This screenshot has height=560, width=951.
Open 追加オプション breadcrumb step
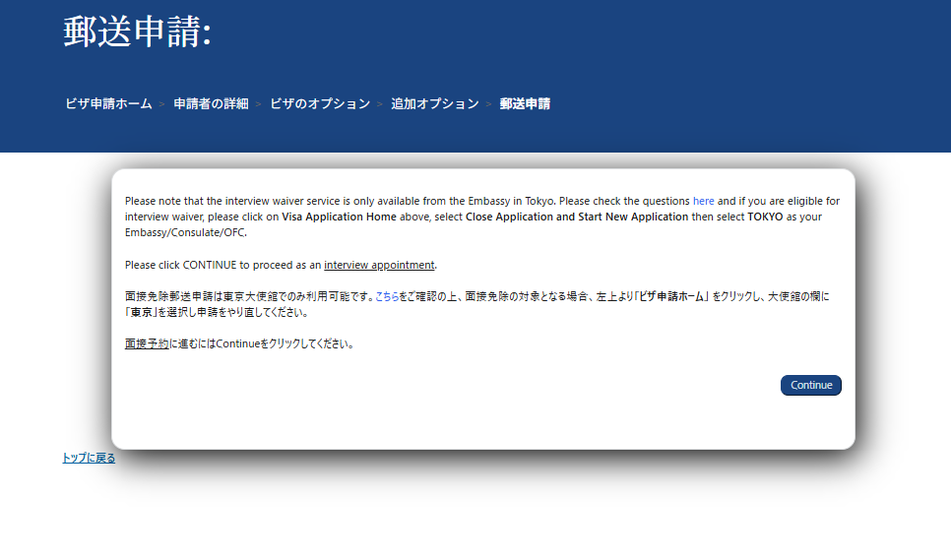point(434,103)
